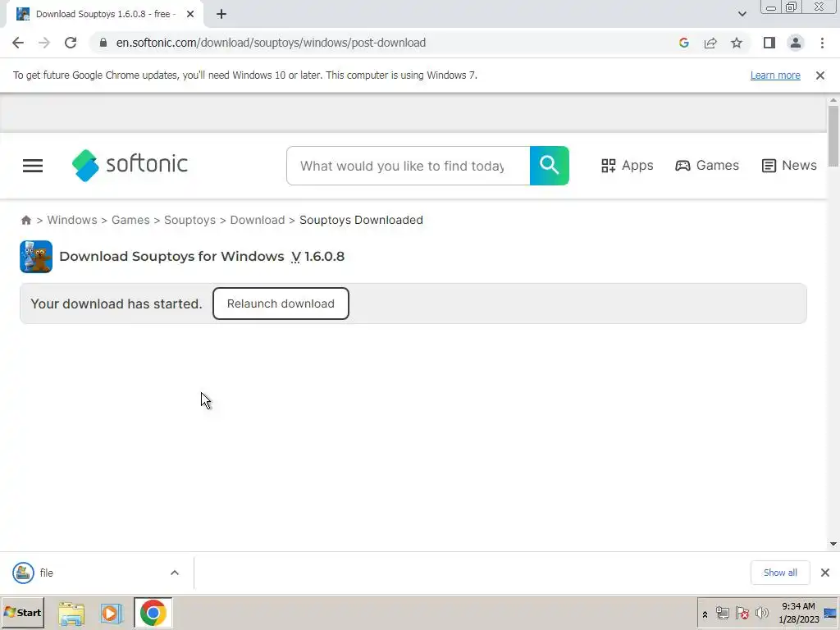This screenshot has width=840, height=630.
Task: Dismiss the Chrome update notice
Action: (820, 75)
